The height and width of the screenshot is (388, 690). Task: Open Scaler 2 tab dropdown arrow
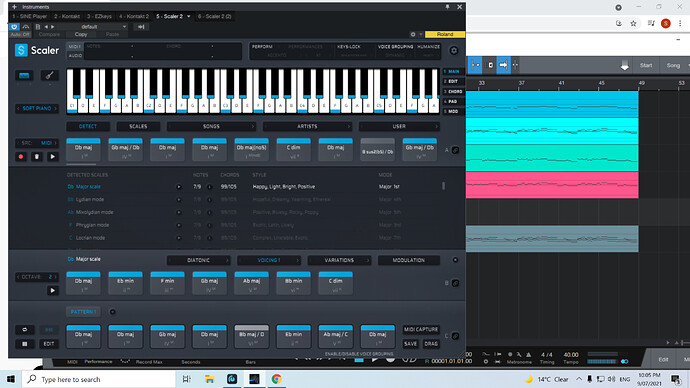(x=189, y=16)
